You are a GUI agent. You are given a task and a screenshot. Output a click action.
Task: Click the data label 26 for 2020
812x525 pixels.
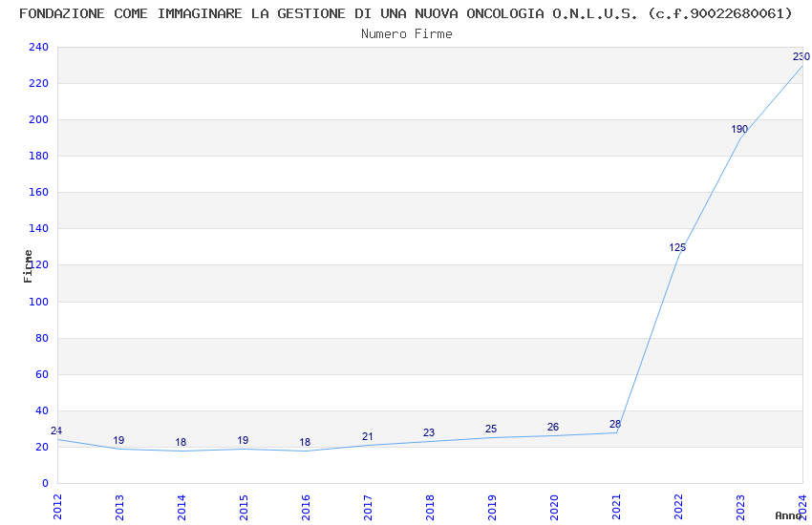pos(553,428)
